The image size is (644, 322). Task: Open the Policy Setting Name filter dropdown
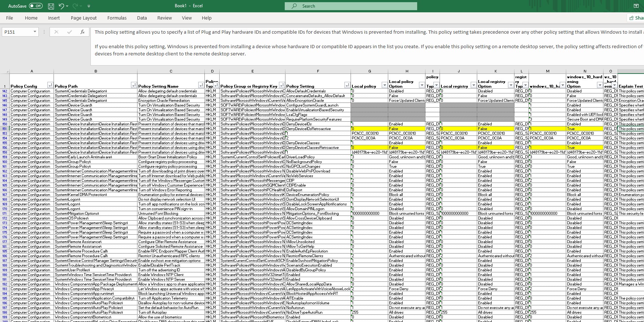[x=201, y=85]
